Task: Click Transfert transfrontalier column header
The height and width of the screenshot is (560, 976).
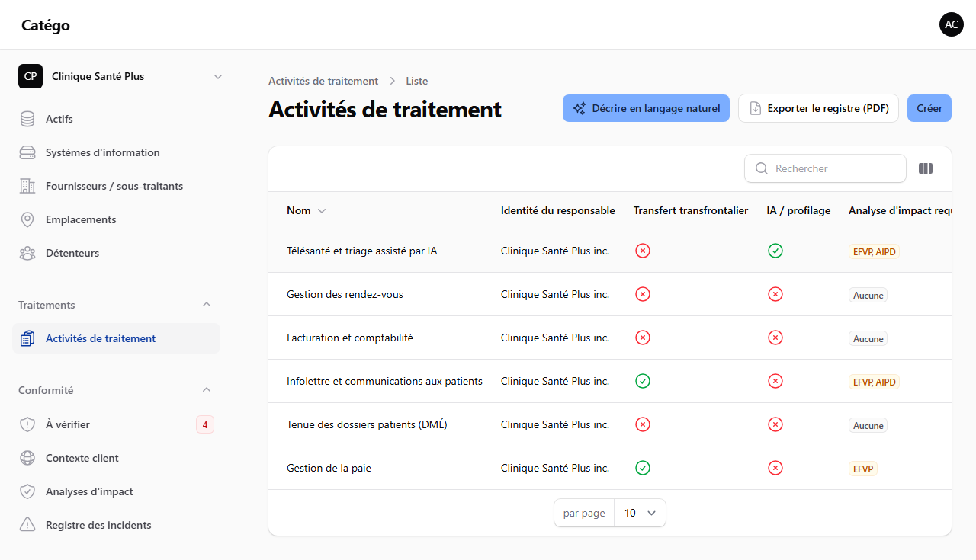Action: pyautogui.click(x=691, y=211)
